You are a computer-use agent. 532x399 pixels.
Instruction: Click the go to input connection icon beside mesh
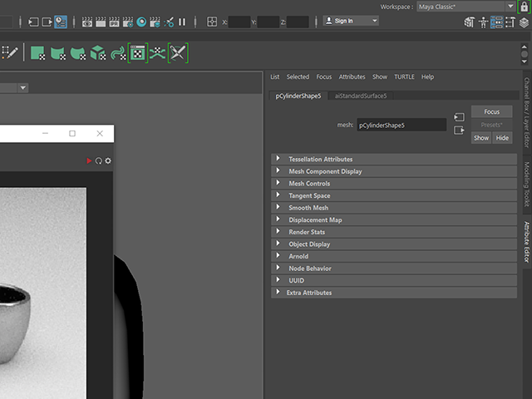pos(459,117)
